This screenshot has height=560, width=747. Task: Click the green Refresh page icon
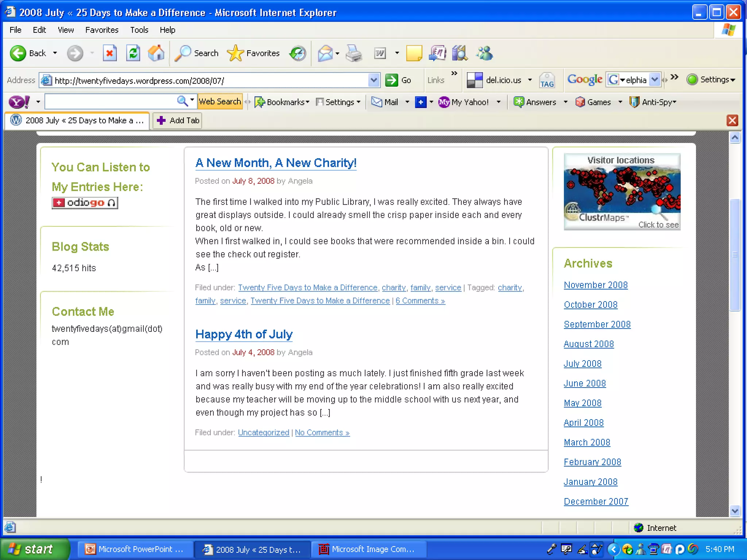[x=133, y=53]
